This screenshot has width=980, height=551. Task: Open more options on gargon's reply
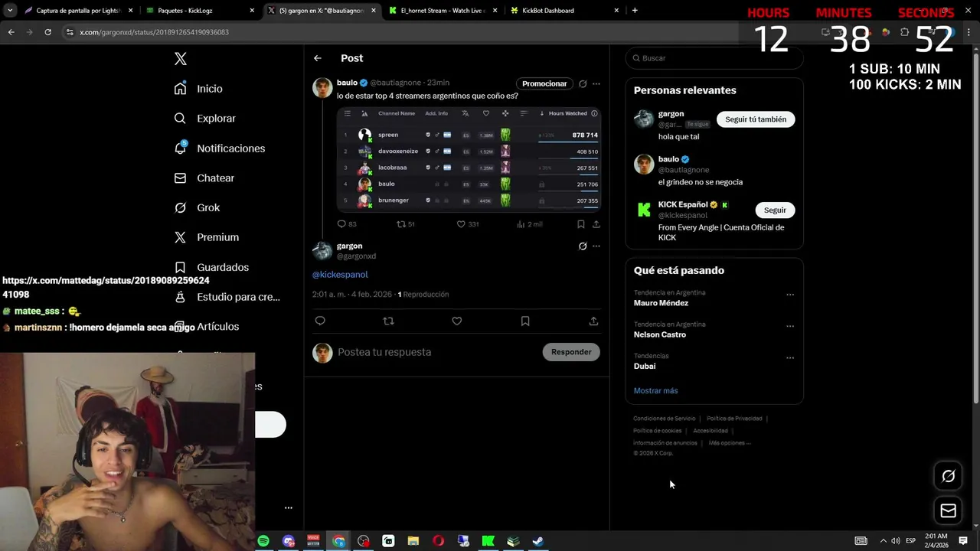pos(596,246)
